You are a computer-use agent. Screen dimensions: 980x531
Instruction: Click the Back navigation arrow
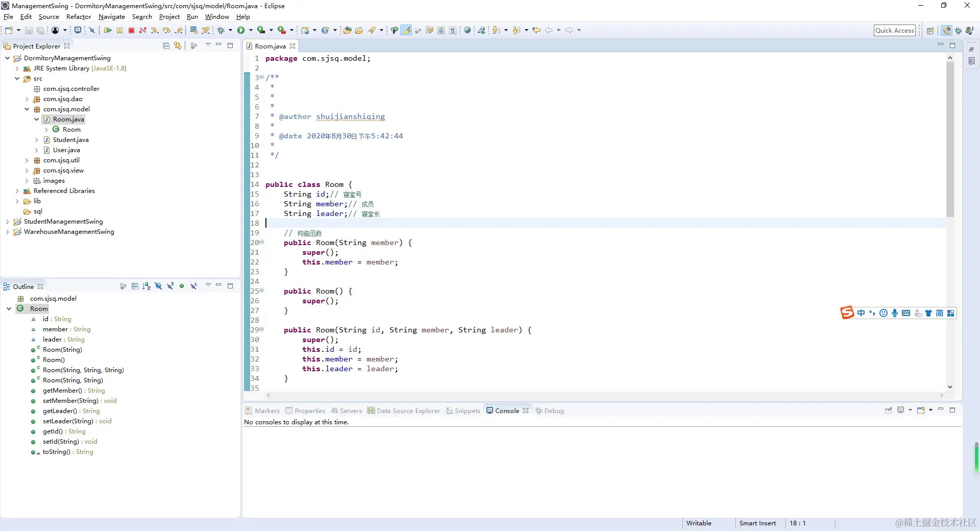[549, 30]
